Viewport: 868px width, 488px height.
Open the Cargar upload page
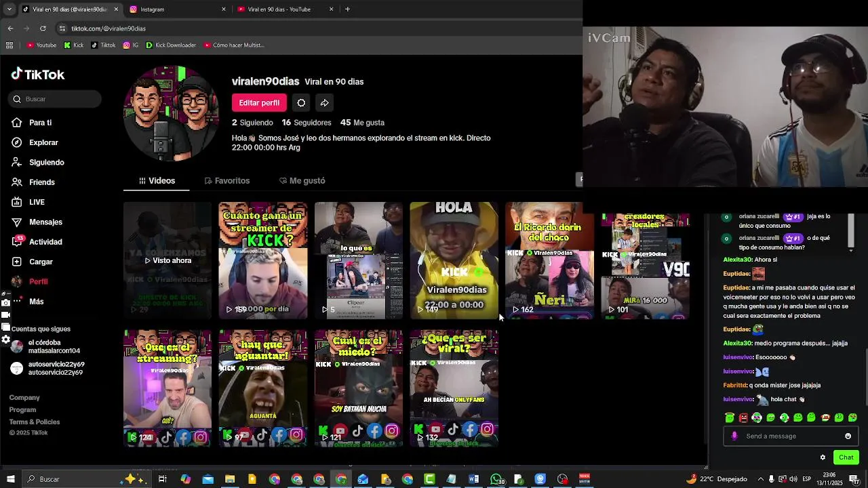point(32,262)
